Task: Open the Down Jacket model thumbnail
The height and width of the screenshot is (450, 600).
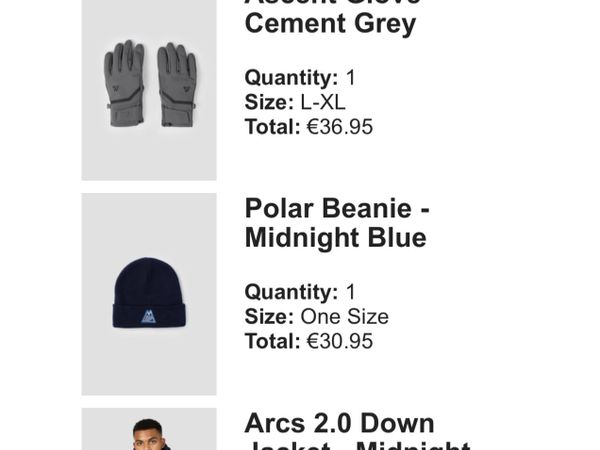Action: click(x=149, y=430)
